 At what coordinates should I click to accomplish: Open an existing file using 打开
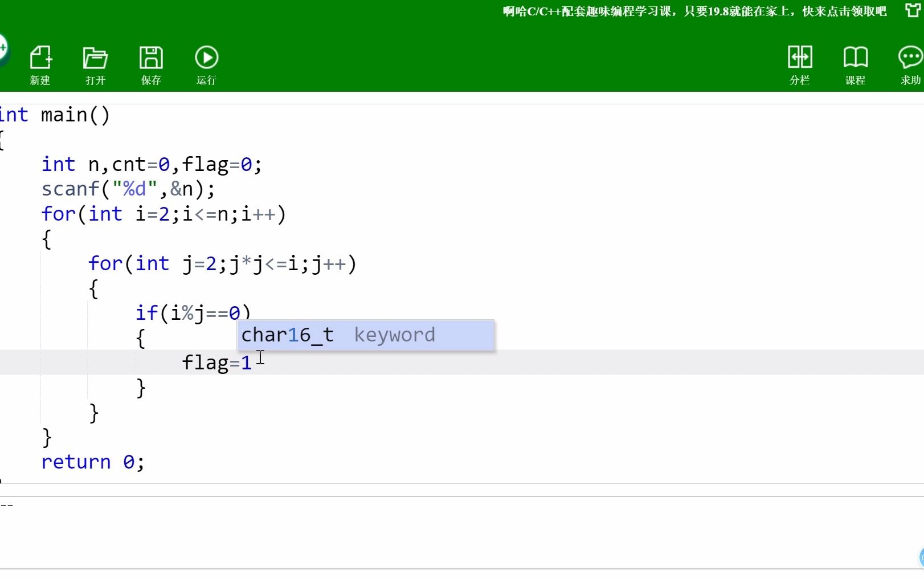pos(95,64)
